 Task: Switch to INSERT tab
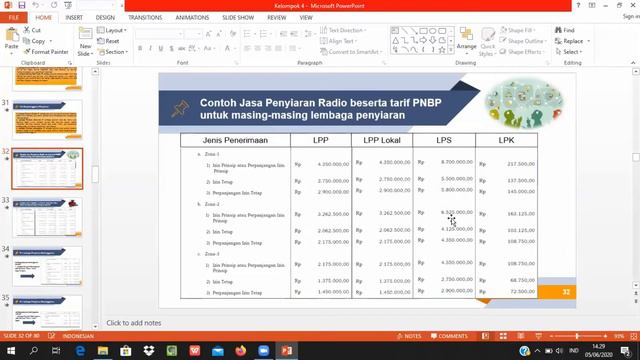[x=74, y=18]
